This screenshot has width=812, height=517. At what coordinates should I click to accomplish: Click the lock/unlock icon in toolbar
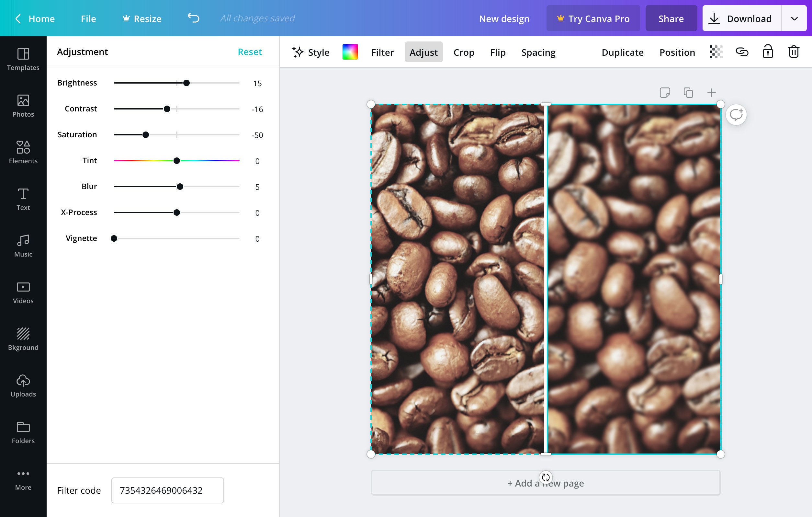coord(768,52)
